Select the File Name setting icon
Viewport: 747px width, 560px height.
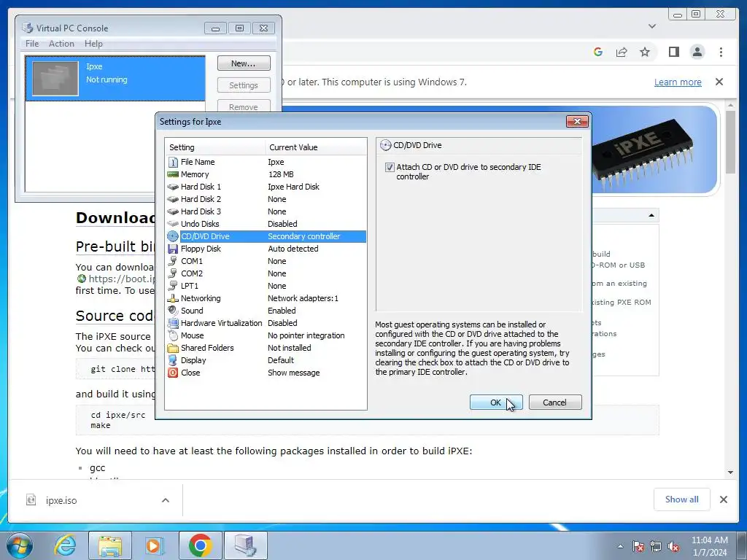coord(173,162)
